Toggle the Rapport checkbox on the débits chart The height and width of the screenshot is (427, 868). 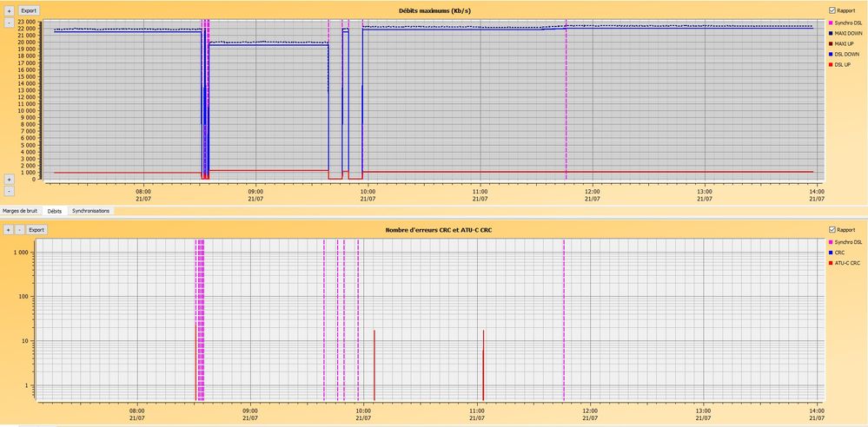(832, 10)
